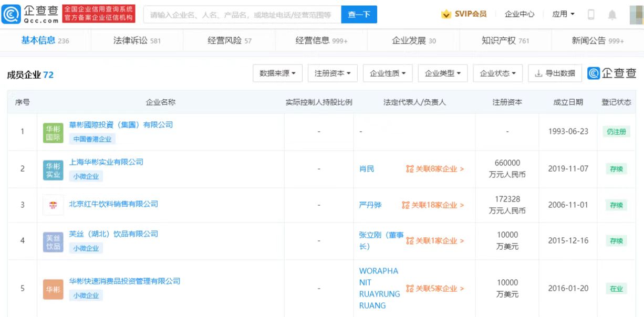Image resolution: width=644 pixels, height=317 pixels.
Task: Open 华彬快速消费品投资管理有限公司 company link
Action: [124, 281]
